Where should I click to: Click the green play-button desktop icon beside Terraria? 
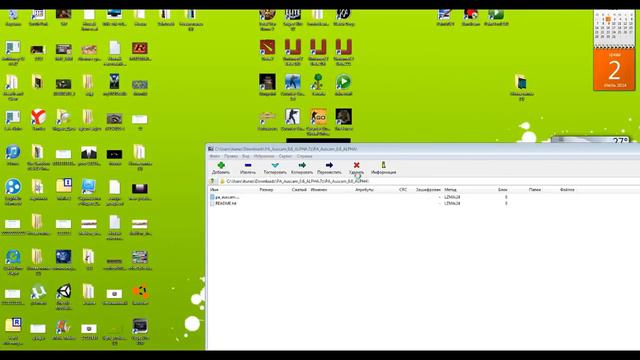click(344, 84)
